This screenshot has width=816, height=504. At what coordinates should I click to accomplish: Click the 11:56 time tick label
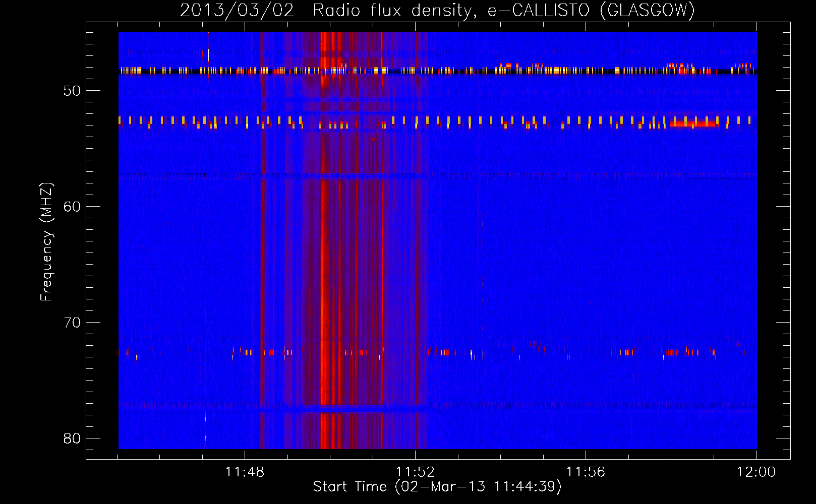click(x=586, y=472)
